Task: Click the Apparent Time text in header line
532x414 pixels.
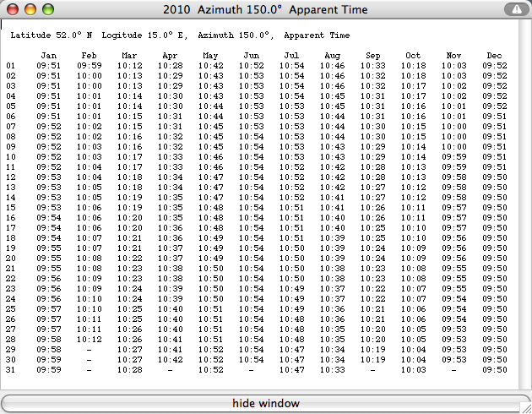Action: 317,35
